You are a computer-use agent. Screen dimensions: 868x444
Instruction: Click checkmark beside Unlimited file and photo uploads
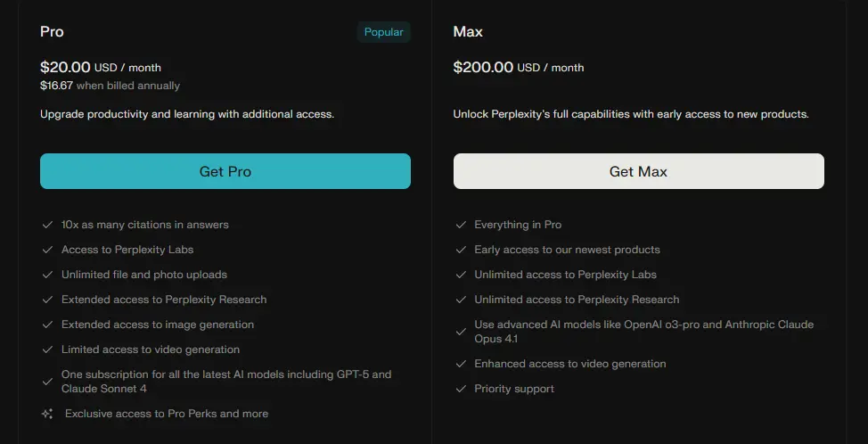(x=47, y=275)
